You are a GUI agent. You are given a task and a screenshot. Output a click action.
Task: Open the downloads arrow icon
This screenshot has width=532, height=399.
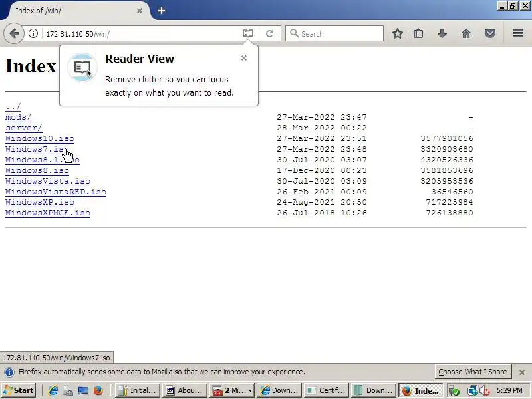442,33
